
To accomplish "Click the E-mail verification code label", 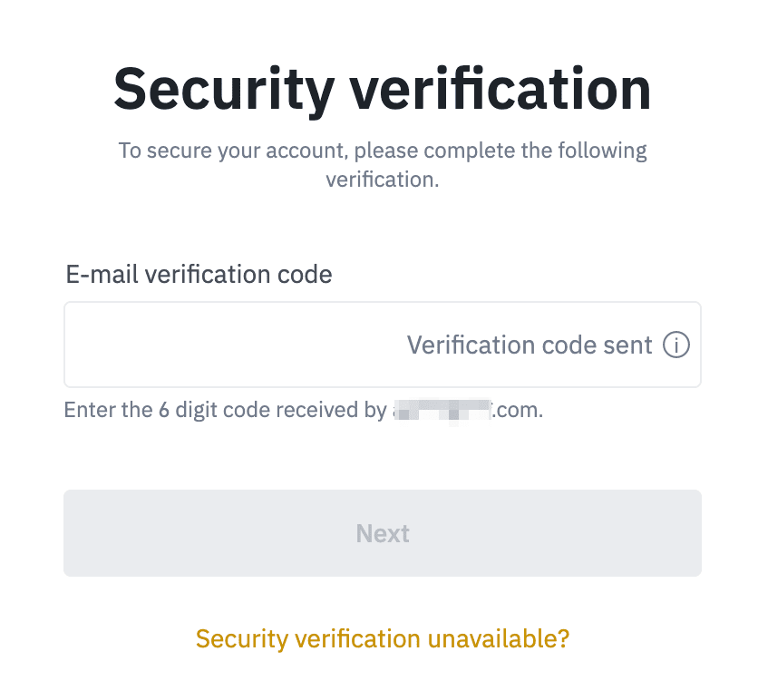I will pos(199,273).
